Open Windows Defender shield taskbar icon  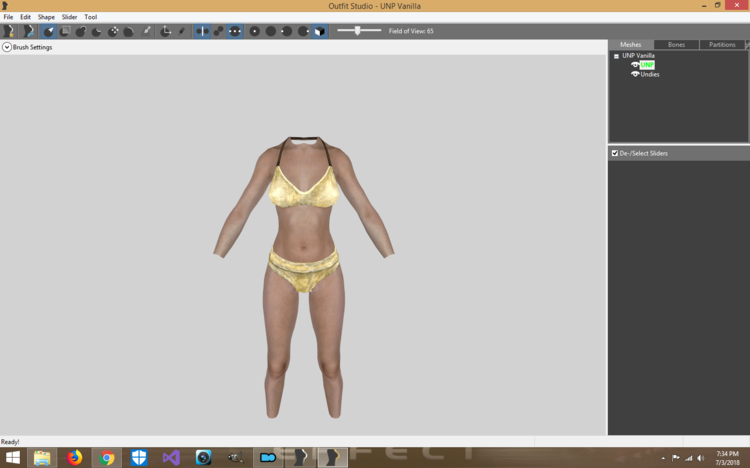coord(139,458)
